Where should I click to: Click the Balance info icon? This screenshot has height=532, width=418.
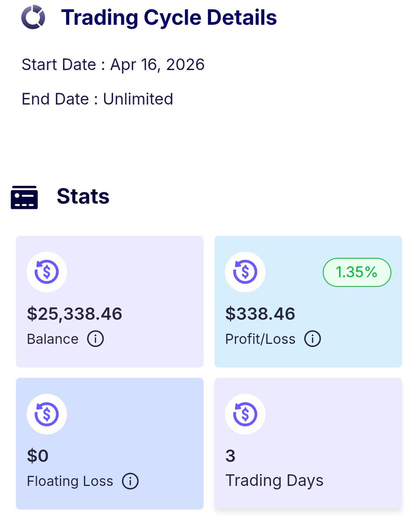point(95,339)
